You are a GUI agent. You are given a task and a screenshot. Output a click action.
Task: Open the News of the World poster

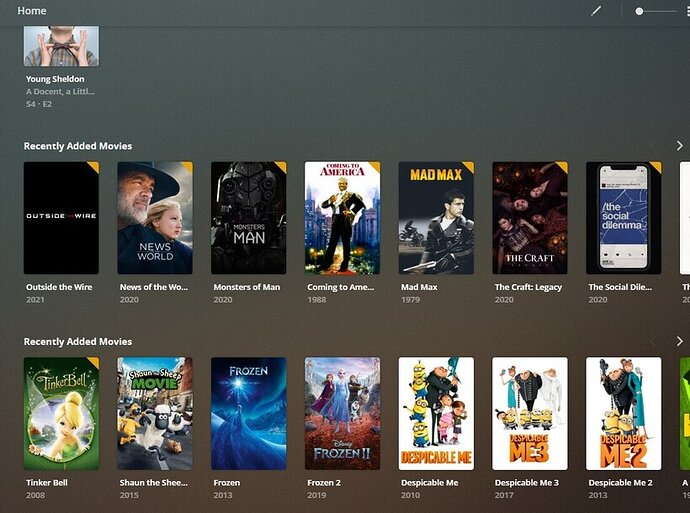(x=155, y=218)
